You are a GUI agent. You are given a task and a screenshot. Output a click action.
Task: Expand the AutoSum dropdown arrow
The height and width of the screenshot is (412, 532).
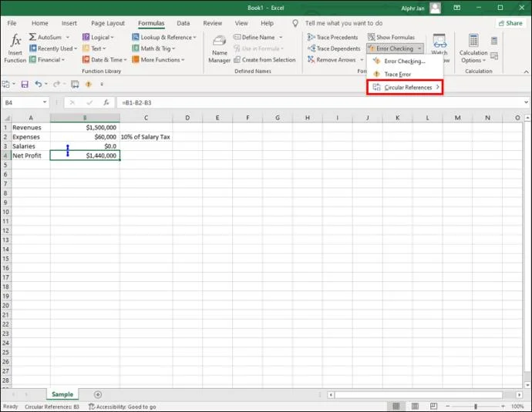pyautogui.click(x=68, y=37)
